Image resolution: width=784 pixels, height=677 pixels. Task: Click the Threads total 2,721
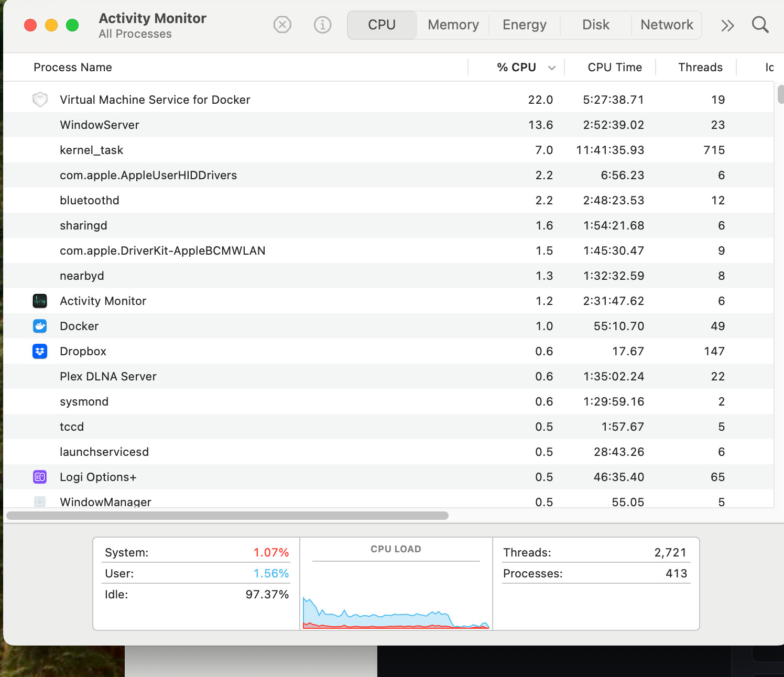point(670,552)
